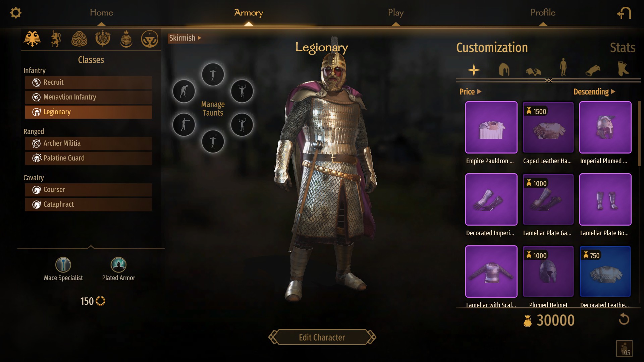The width and height of the screenshot is (644, 362).
Task: Click the Edit Character button
Action: (x=322, y=337)
